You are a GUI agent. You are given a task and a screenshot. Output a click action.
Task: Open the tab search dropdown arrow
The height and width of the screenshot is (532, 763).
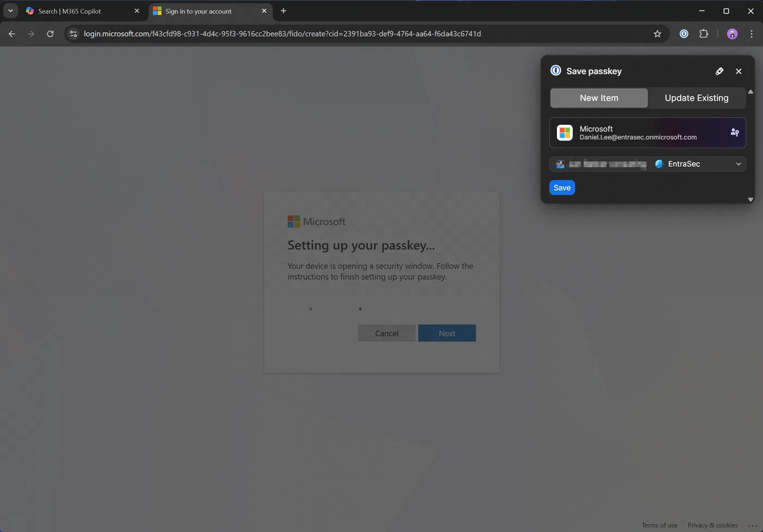coord(10,11)
